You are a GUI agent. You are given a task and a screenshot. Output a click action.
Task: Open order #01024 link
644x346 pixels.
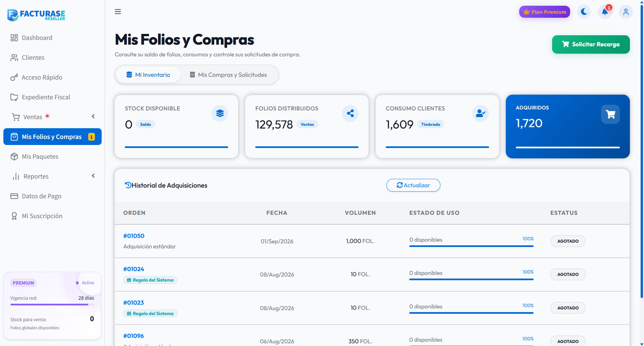[x=133, y=269]
